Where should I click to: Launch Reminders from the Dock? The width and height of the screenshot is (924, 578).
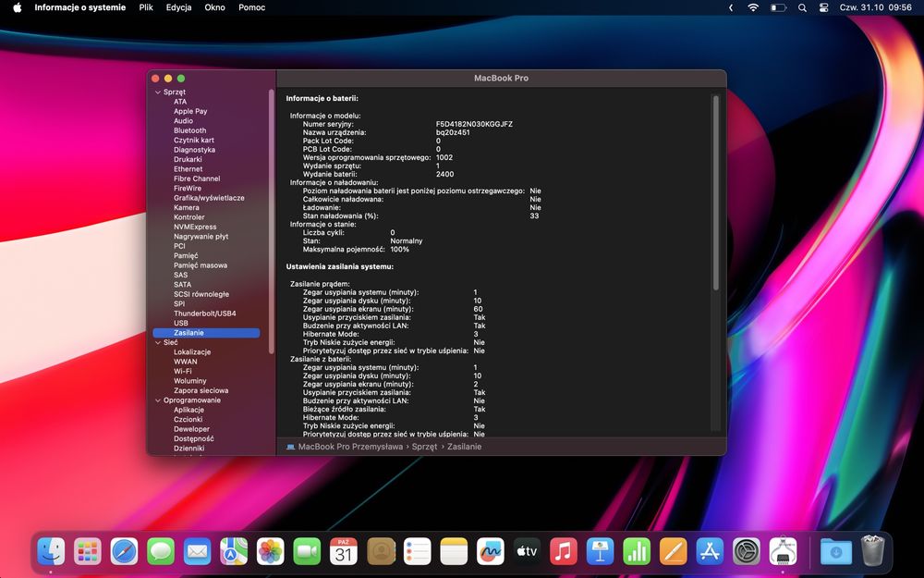point(418,552)
